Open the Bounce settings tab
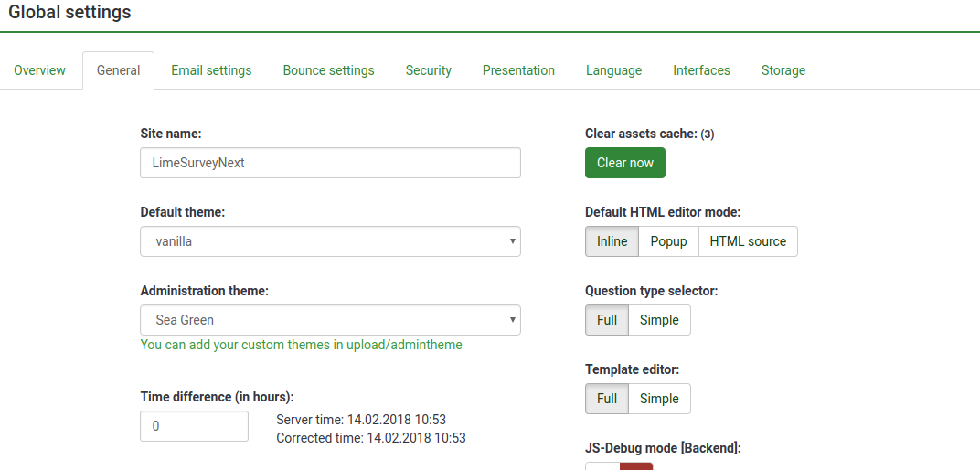 [x=328, y=70]
